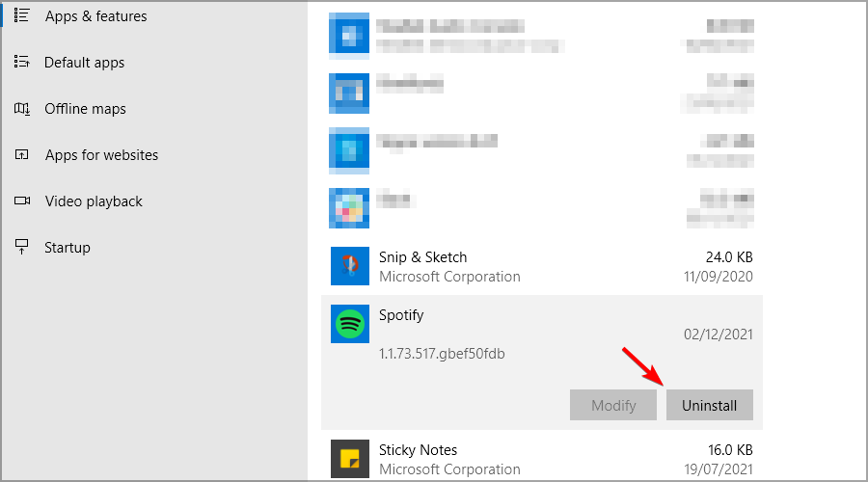Image resolution: width=868 pixels, height=482 pixels.
Task: Click the Offline maps icon
Action: point(21,109)
